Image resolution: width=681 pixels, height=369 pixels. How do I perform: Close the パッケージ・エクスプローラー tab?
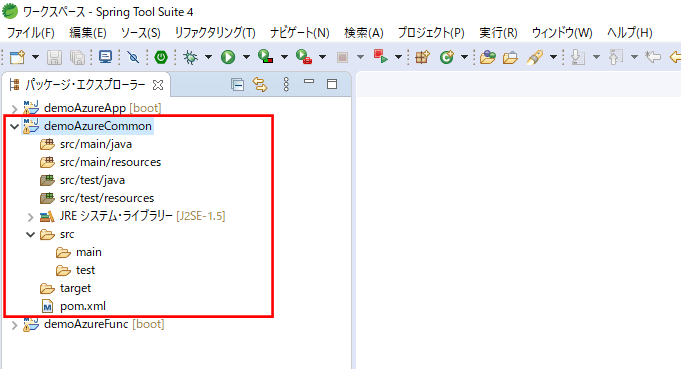tap(158, 85)
